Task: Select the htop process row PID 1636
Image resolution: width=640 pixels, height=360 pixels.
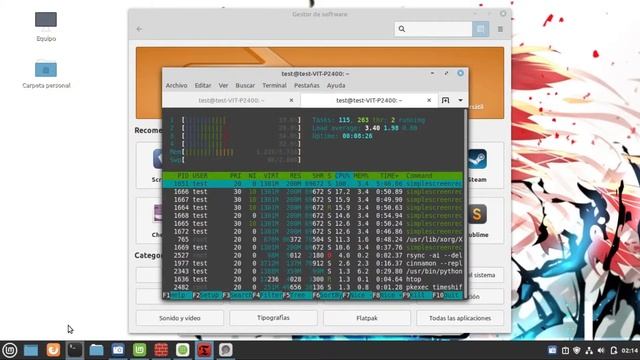Action: click(313, 280)
